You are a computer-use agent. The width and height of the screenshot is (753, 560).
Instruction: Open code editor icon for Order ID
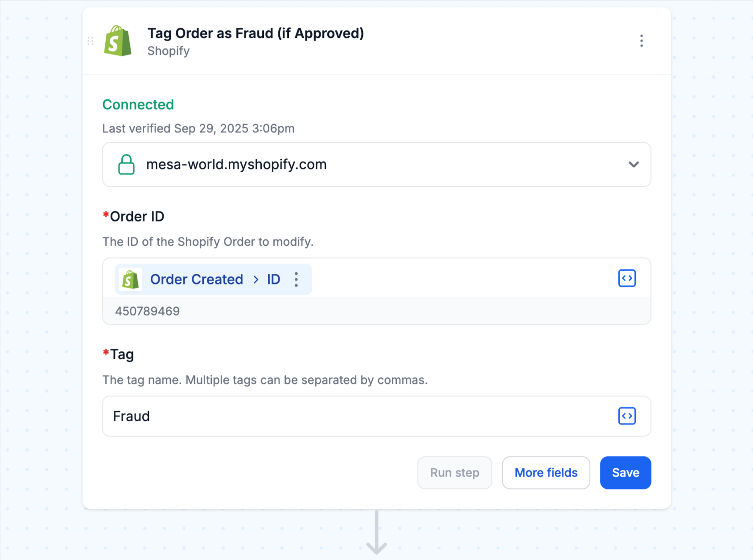tap(627, 278)
